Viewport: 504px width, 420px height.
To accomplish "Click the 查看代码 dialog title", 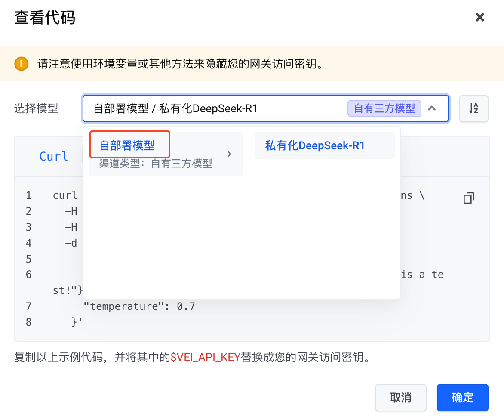I will (45, 18).
